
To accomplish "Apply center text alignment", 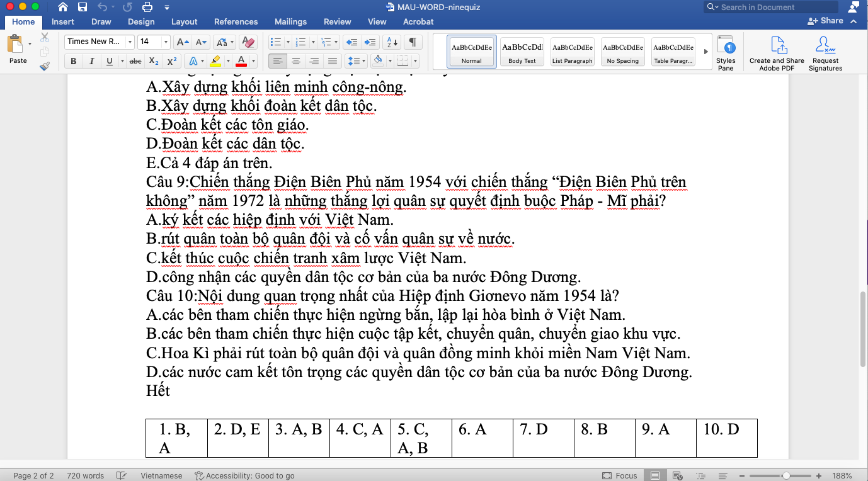I will click(295, 60).
